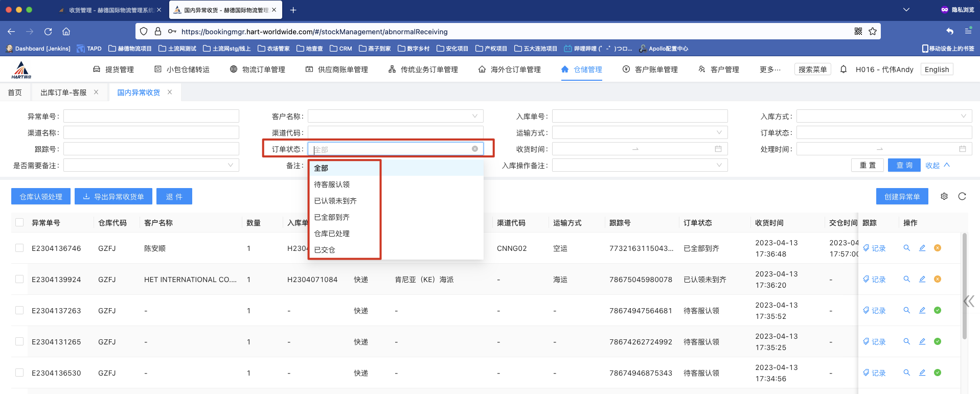Click green check status icon for E2304137263
Image resolution: width=980 pixels, height=394 pixels.
tap(938, 311)
